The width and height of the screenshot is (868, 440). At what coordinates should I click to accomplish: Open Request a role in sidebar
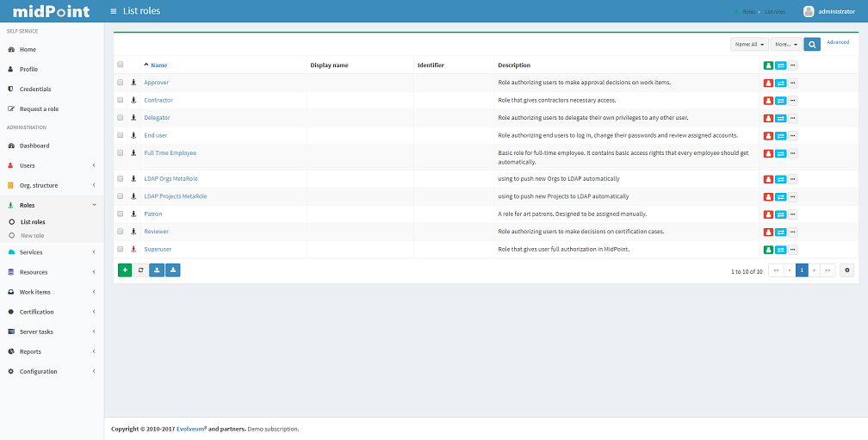coord(52,109)
